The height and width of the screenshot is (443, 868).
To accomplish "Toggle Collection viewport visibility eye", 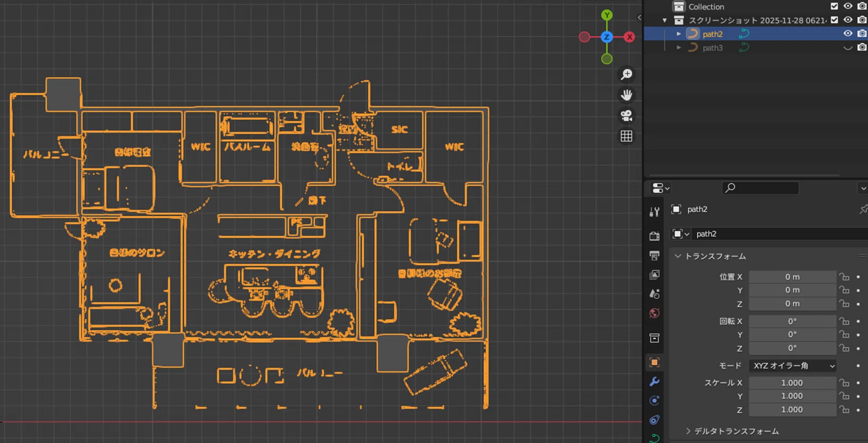I will point(848,6).
